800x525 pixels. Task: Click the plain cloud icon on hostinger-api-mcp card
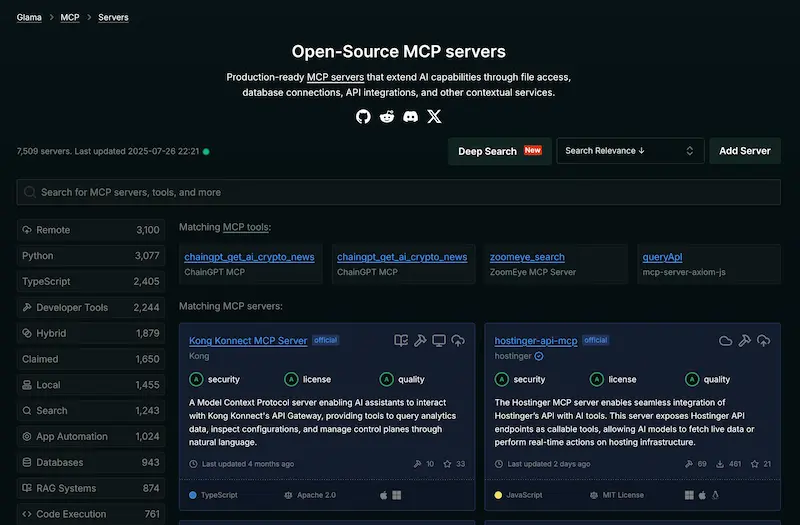pyautogui.click(x=726, y=340)
